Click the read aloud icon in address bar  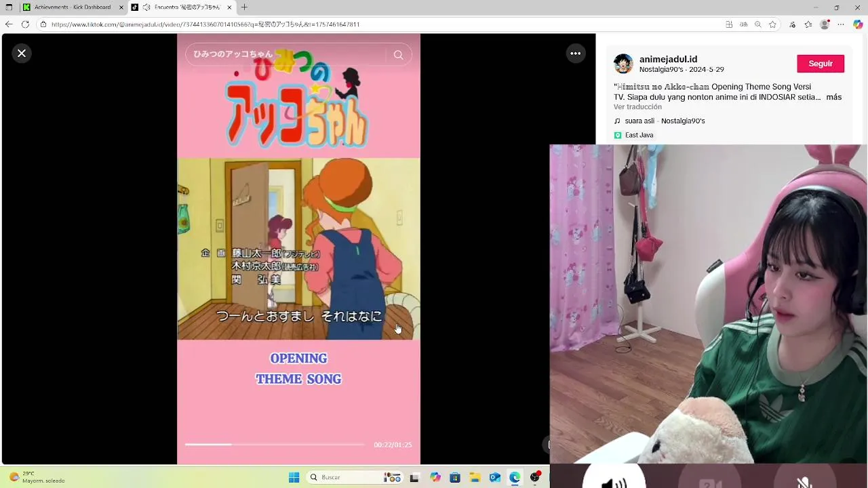(x=744, y=24)
